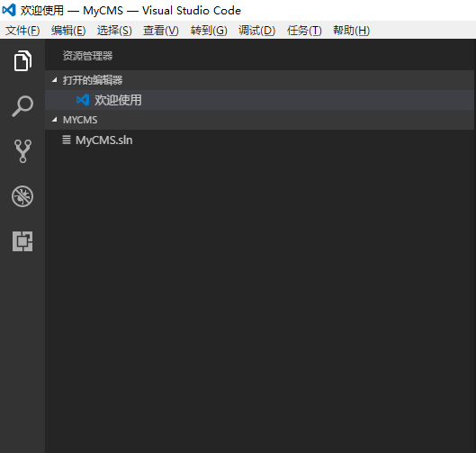Open the 帮助(H) menu

(351, 31)
